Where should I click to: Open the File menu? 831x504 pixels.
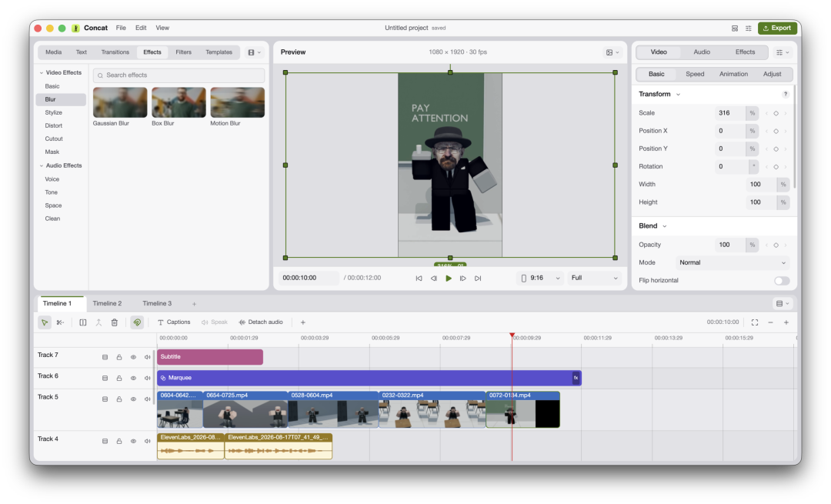click(121, 28)
